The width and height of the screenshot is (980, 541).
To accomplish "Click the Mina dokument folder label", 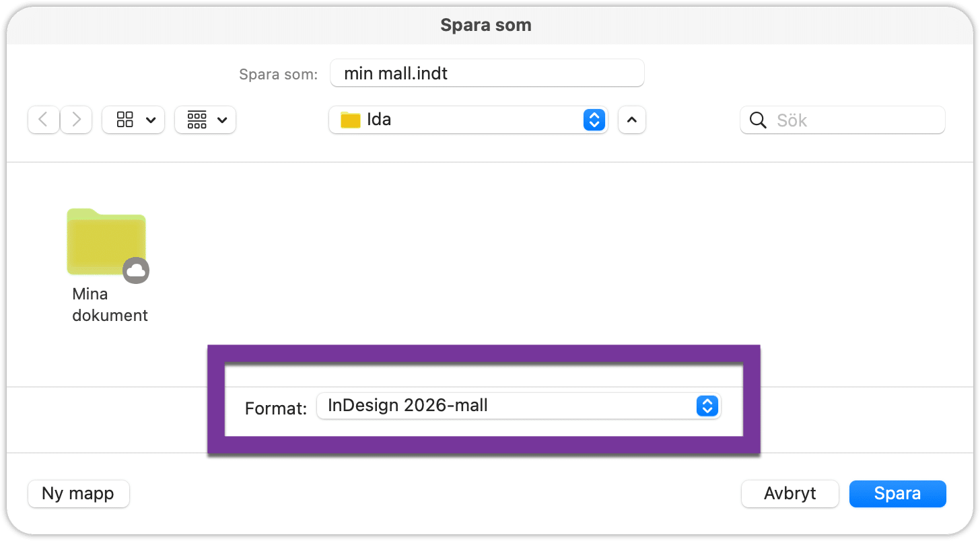I will tap(110, 305).
